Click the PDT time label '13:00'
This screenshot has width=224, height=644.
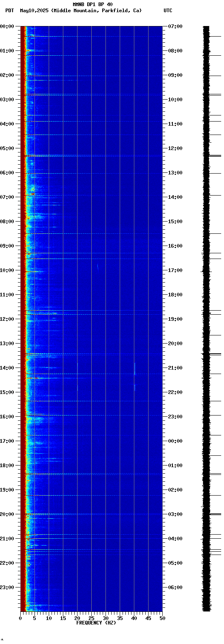pyautogui.click(x=7, y=344)
